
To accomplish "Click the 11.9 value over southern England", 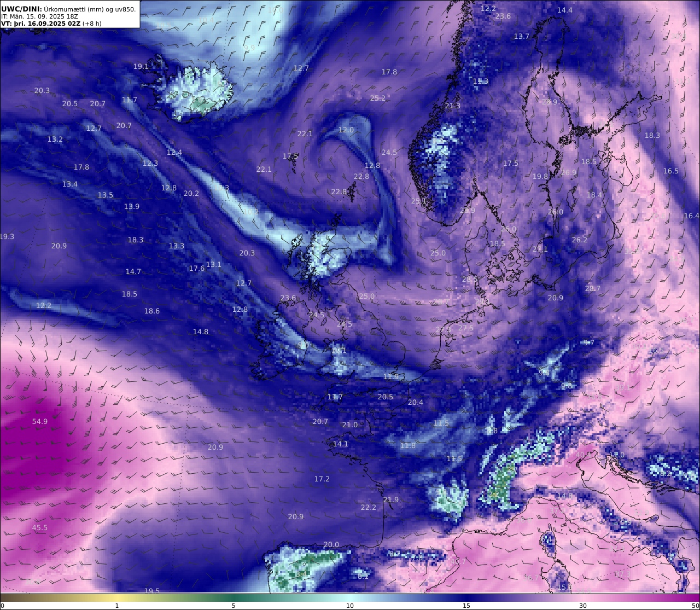I will pos(391,376).
